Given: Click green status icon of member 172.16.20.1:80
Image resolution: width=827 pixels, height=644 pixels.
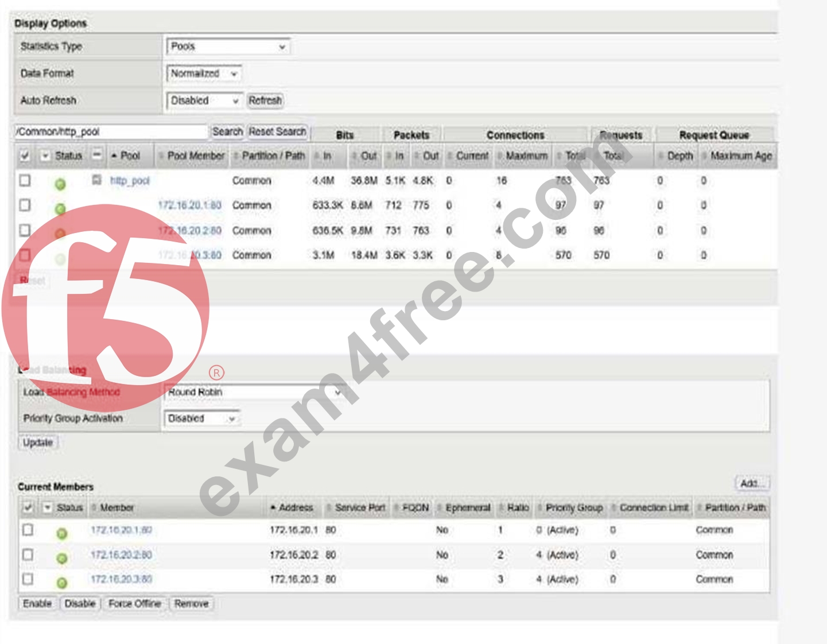Looking at the screenshot, I should click(x=62, y=534).
